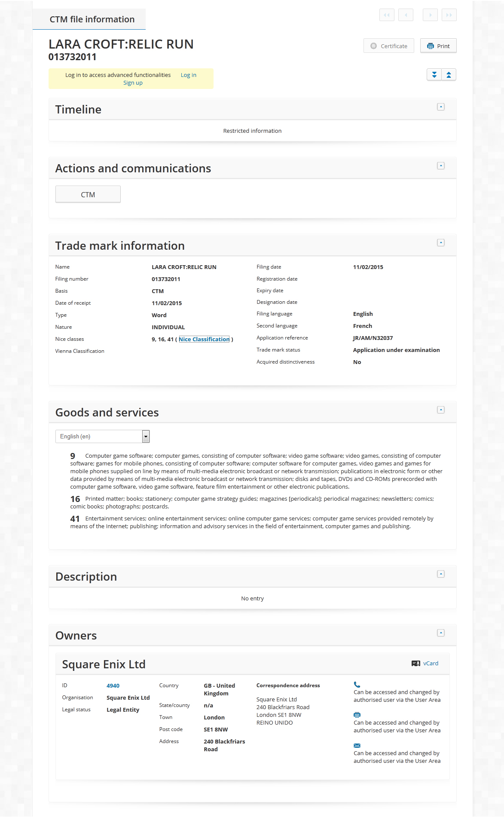This screenshot has width=504, height=817.
Task: Click the email envelope icon in Owners
Action: (357, 746)
